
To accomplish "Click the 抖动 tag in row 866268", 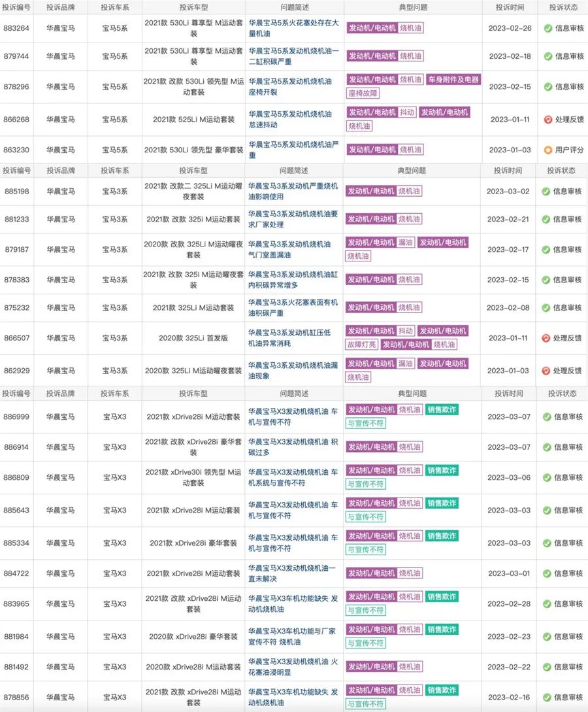I will (406, 112).
